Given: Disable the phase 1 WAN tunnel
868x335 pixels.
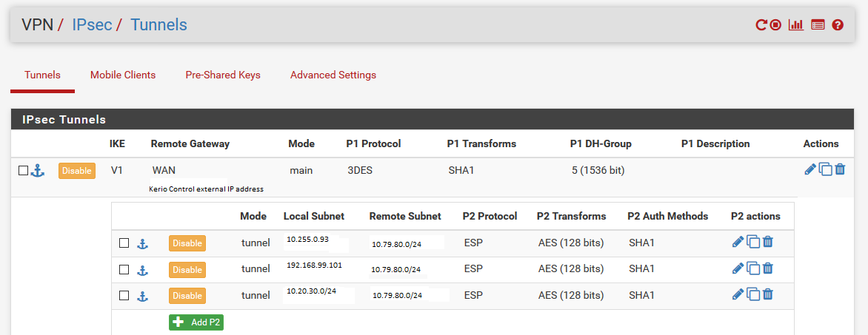Looking at the screenshot, I should (x=77, y=171).
